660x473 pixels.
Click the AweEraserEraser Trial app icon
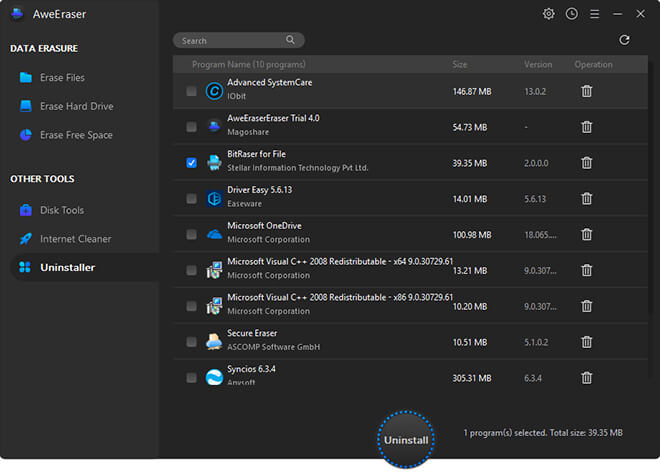[214, 126]
